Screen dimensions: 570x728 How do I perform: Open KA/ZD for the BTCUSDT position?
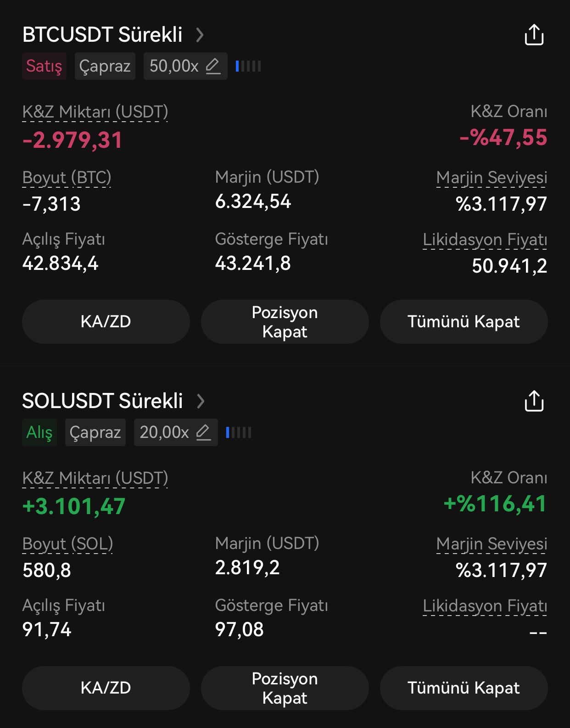(106, 322)
